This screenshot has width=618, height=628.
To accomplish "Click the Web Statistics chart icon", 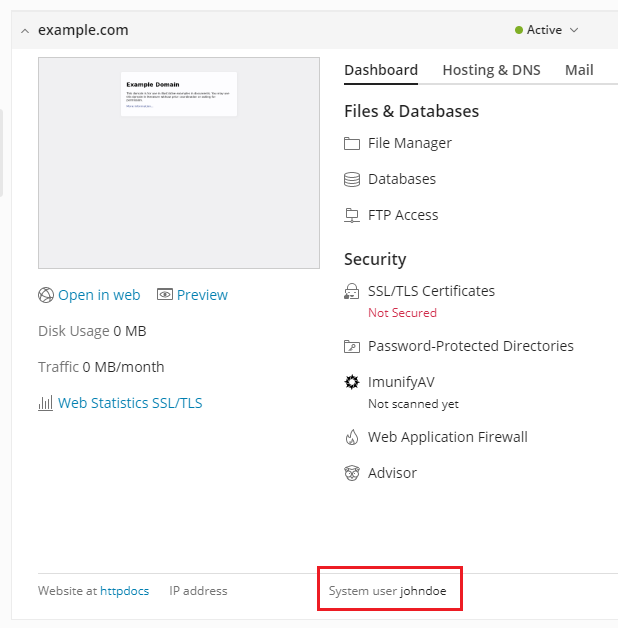I will click(45, 404).
